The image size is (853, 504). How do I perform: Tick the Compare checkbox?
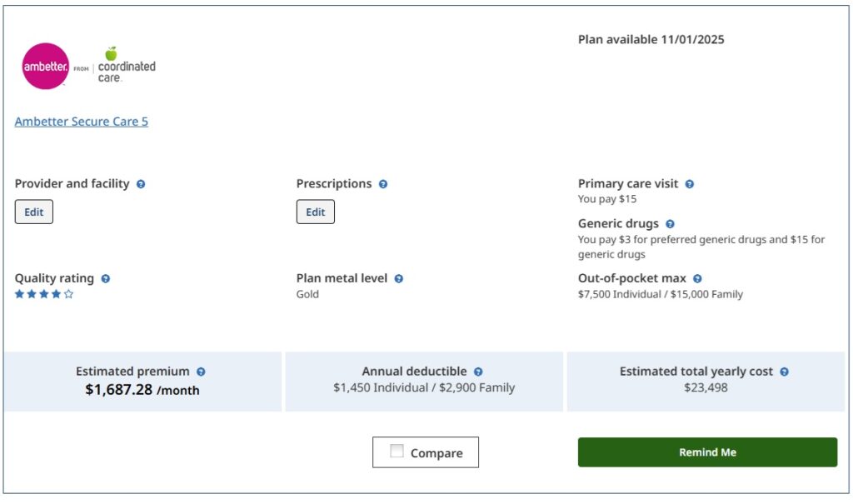point(397,452)
